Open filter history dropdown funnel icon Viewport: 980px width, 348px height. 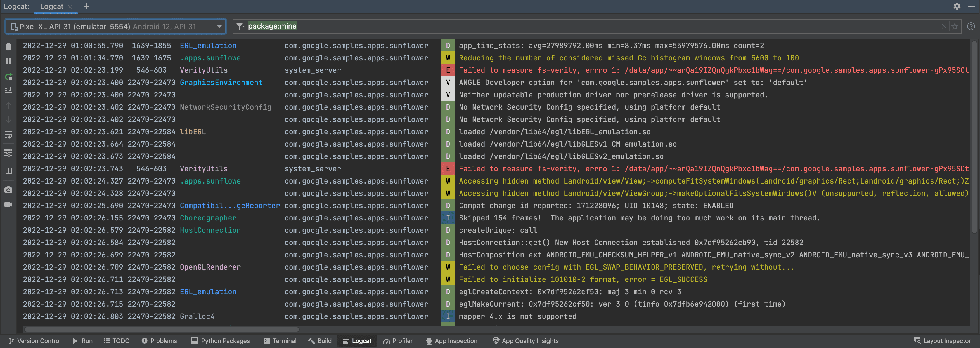click(240, 26)
